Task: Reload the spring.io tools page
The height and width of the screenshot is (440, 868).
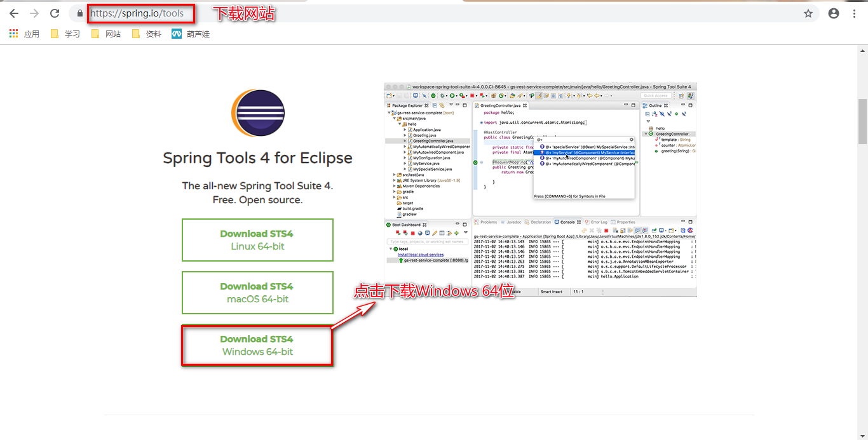Action: [55, 13]
